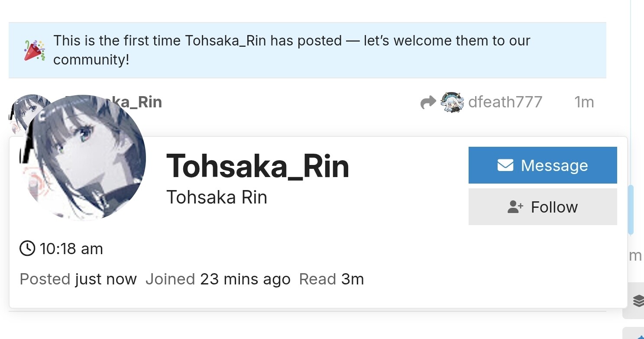Click the stacked layers icon at right edge
Screen dimensions: 644x339
pyautogui.click(x=638, y=300)
